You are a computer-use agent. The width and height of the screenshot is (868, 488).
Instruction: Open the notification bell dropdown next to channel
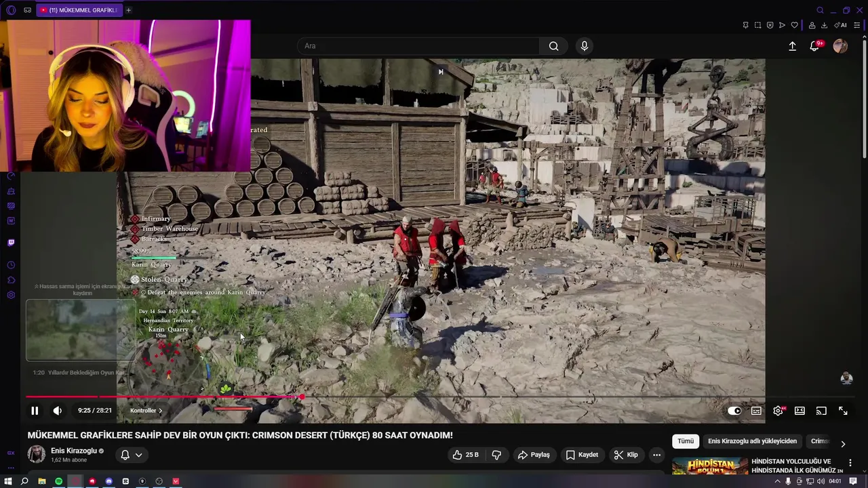coord(132,455)
